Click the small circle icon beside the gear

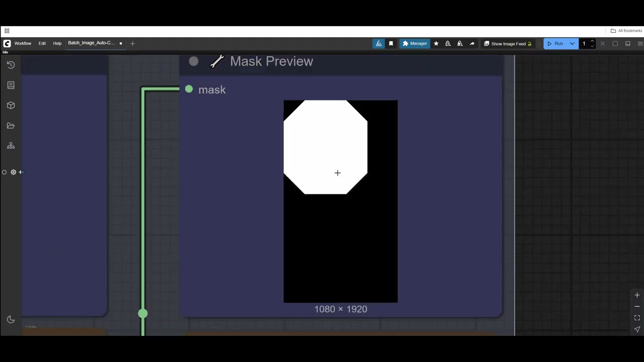5,172
